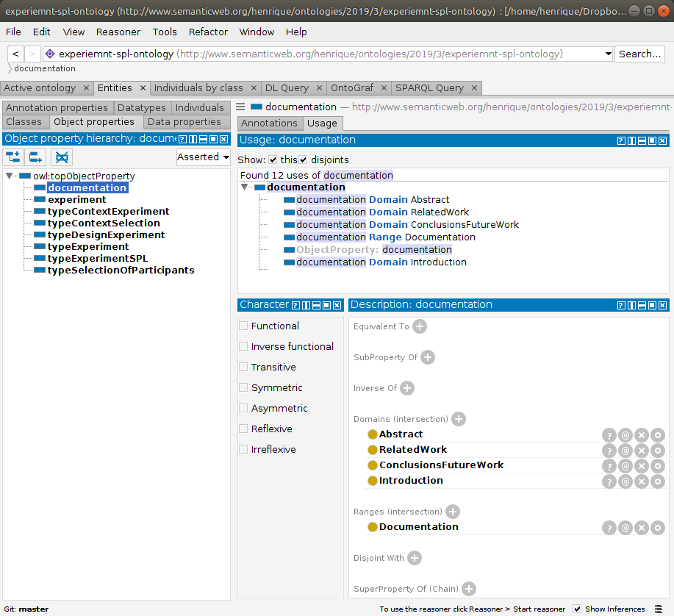Toggle the Inverse functional checkbox
674x616 pixels.
point(243,346)
